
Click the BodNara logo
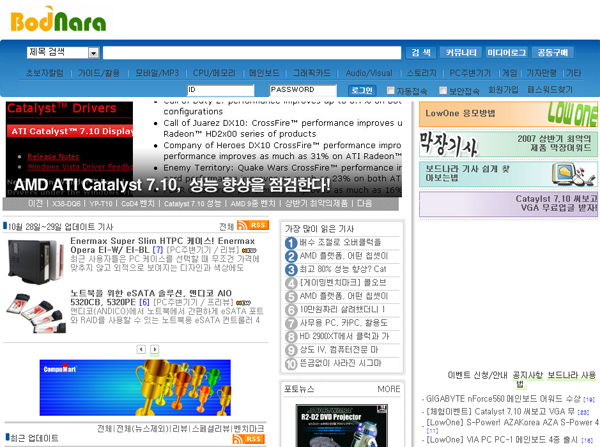(58, 19)
